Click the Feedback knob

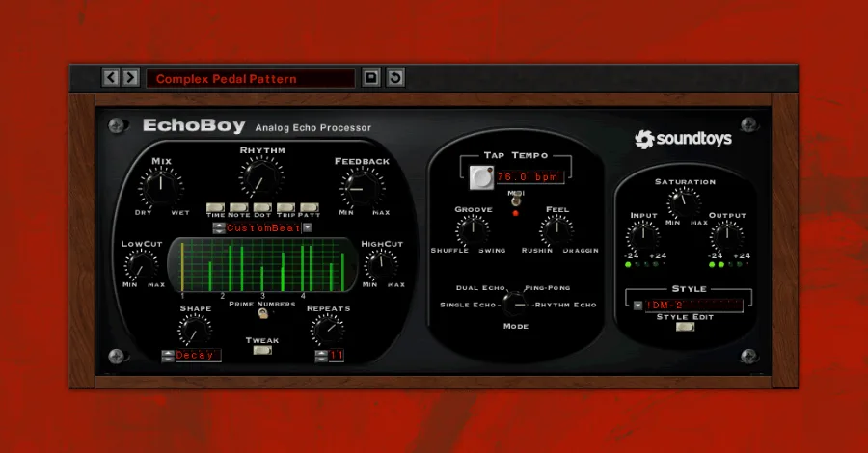click(362, 187)
